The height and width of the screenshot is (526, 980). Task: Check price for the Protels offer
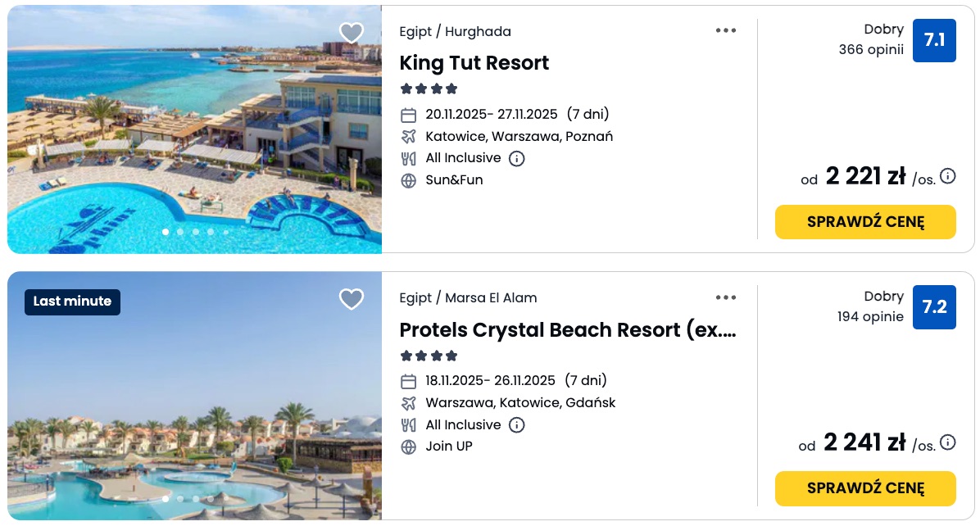tap(865, 487)
